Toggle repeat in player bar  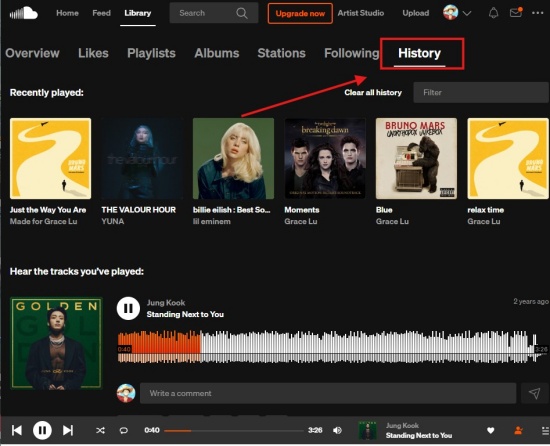[123, 430]
